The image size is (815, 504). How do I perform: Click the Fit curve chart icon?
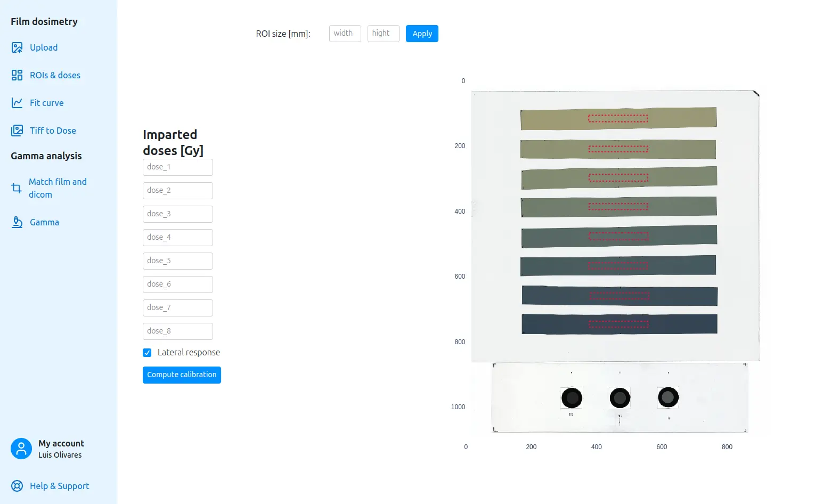point(17,103)
